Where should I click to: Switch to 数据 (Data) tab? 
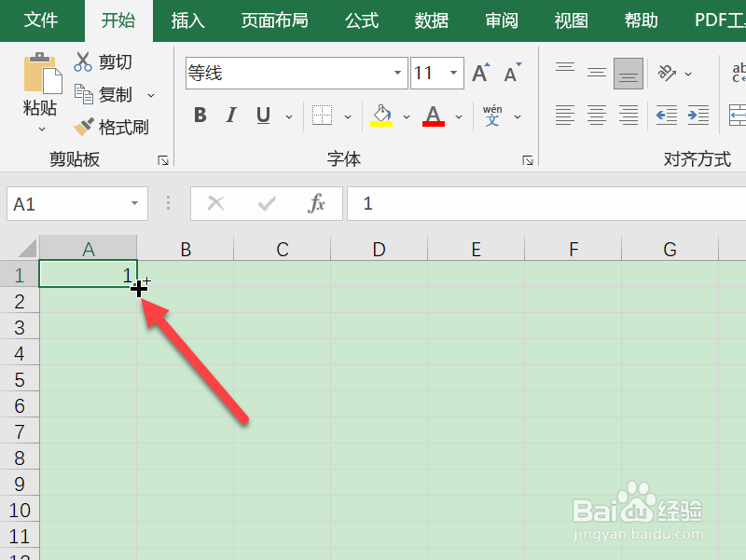(431, 20)
